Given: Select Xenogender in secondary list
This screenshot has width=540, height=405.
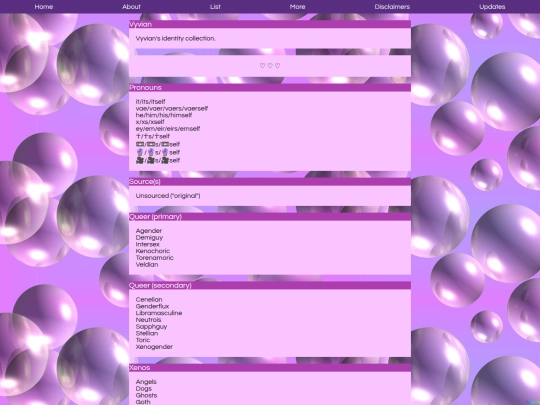Looking at the screenshot, I should 154,347.
